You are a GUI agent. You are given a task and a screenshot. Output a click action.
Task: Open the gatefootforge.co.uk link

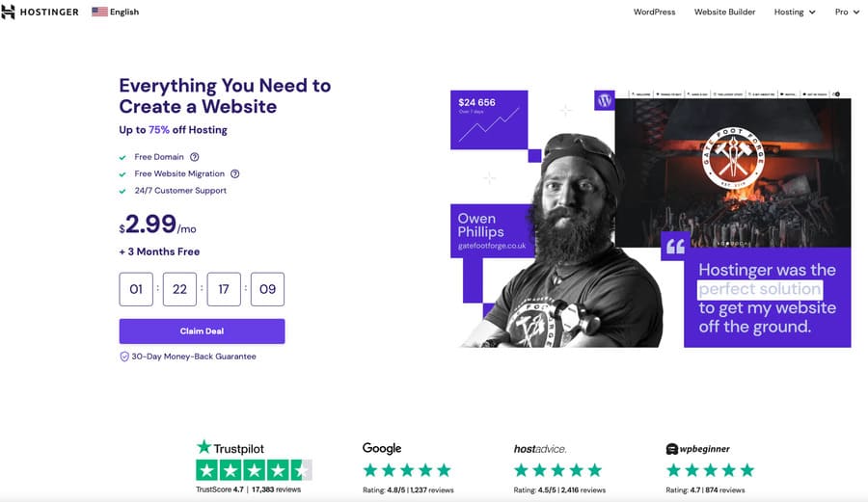click(491, 248)
